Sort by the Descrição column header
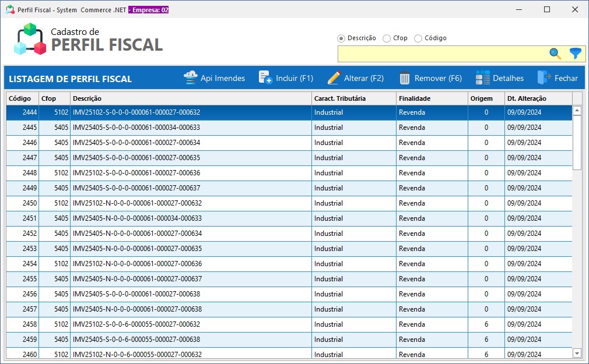Viewport: 589px width, 364px height. tap(87, 98)
